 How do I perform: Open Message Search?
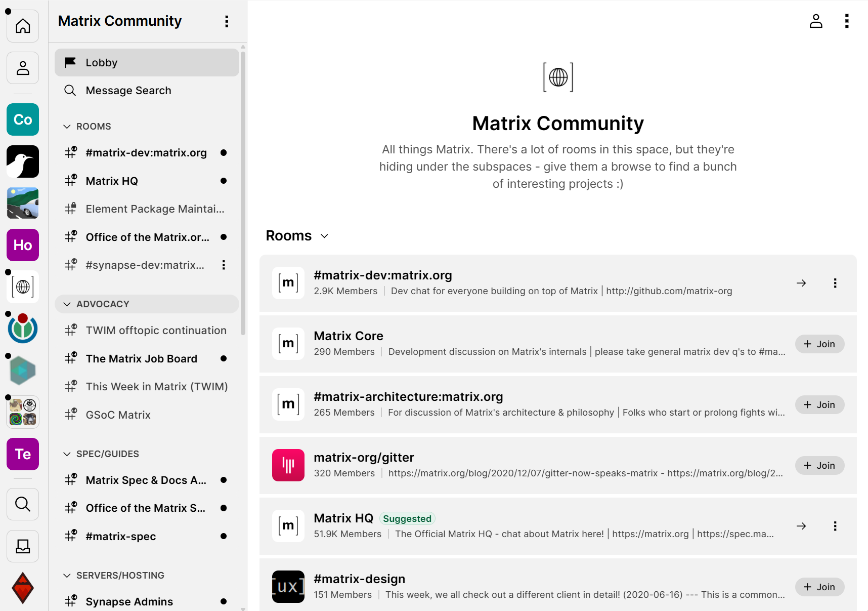pos(128,91)
